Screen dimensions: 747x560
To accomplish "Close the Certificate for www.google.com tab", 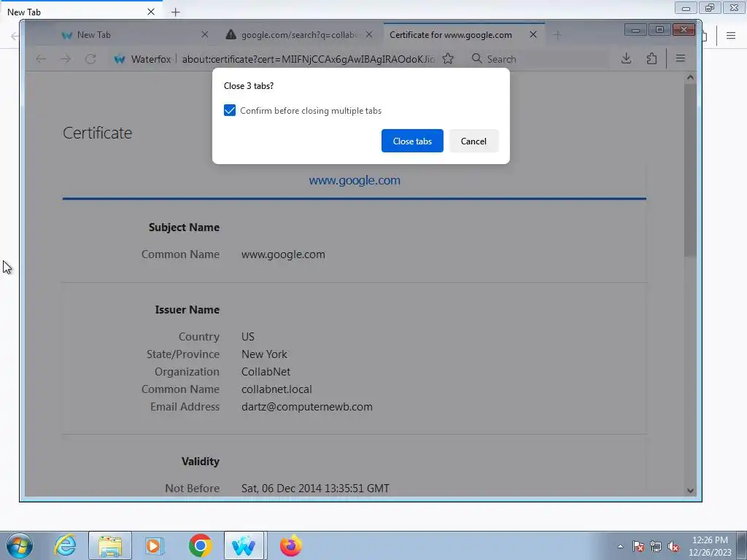I will pyautogui.click(x=533, y=34).
